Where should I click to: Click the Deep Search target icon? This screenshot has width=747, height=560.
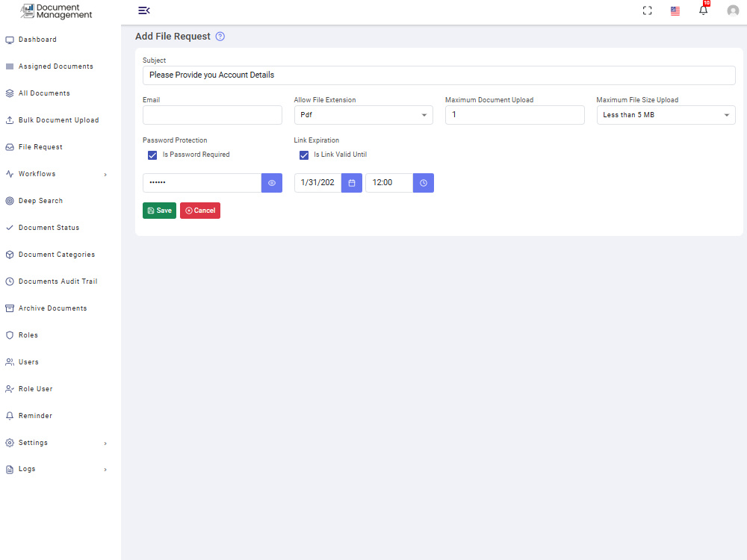tap(10, 201)
